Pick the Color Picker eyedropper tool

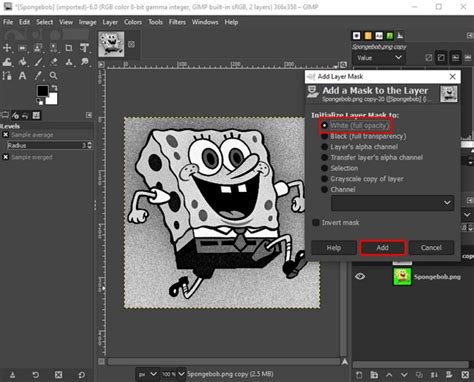point(38,76)
